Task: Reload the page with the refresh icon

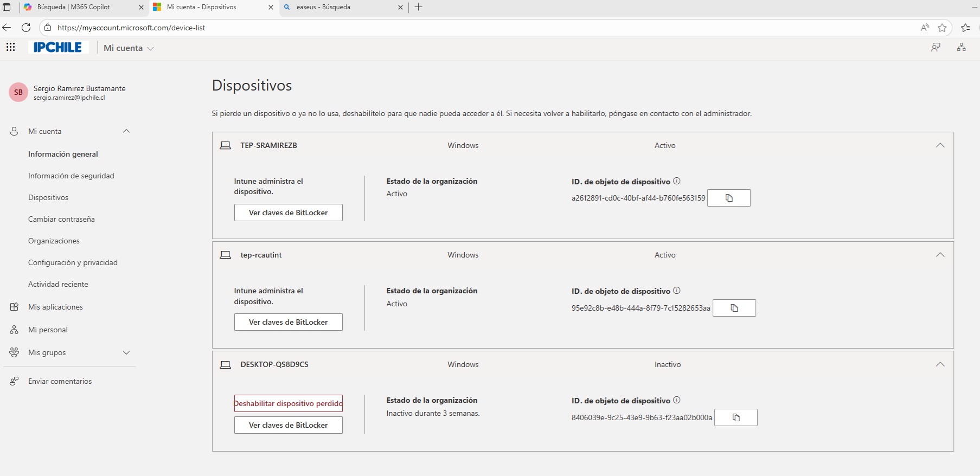Action: pos(25,28)
